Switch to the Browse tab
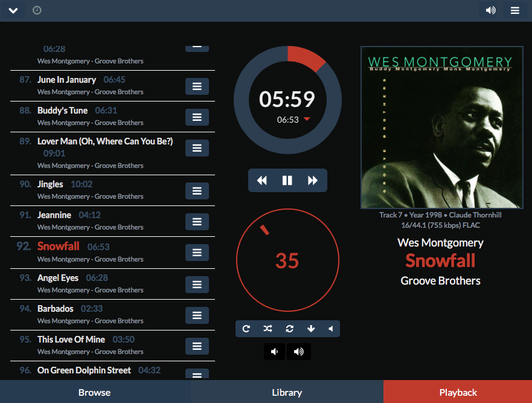The height and width of the screenshot is (403, 532). click(95, 393)
